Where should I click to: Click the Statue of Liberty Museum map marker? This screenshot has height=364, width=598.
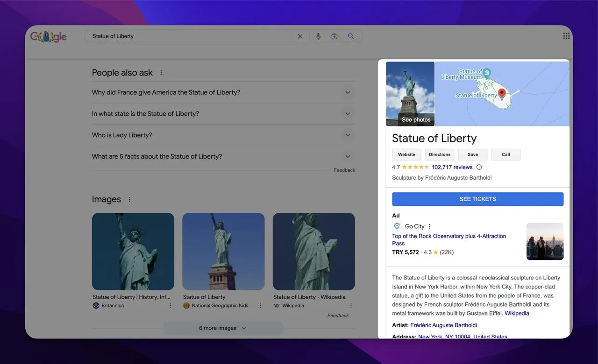click(x=487, y=72)
